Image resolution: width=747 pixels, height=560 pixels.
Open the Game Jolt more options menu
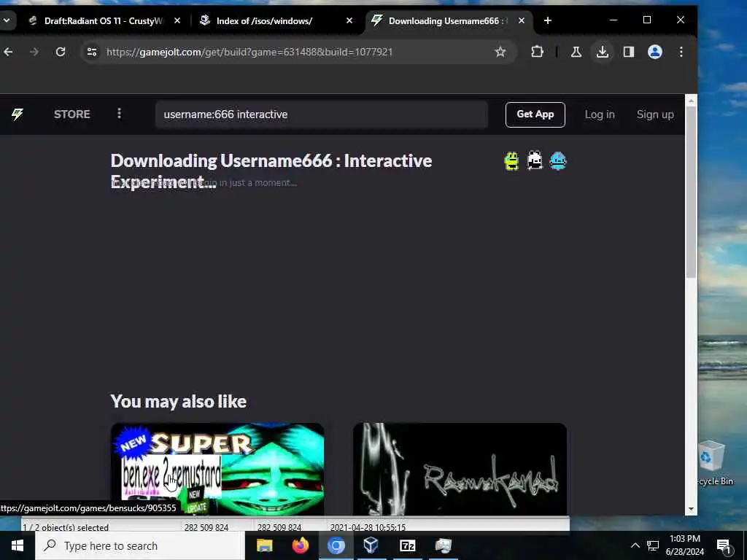point(119,114)
